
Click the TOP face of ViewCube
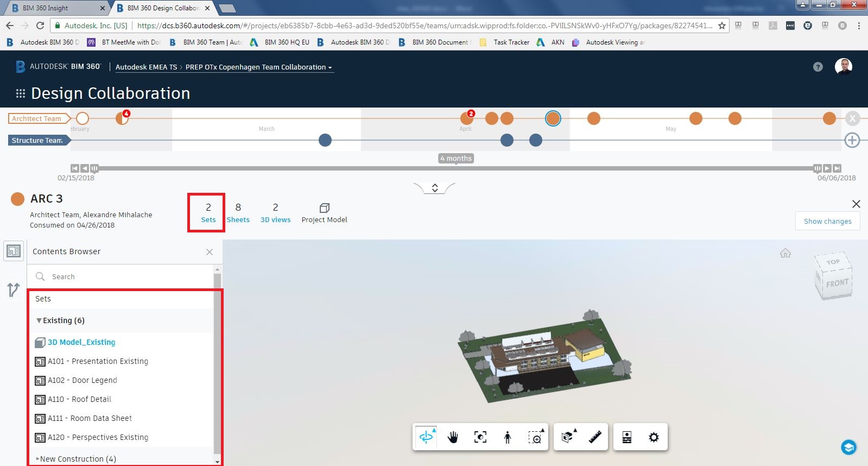point(833,262)
